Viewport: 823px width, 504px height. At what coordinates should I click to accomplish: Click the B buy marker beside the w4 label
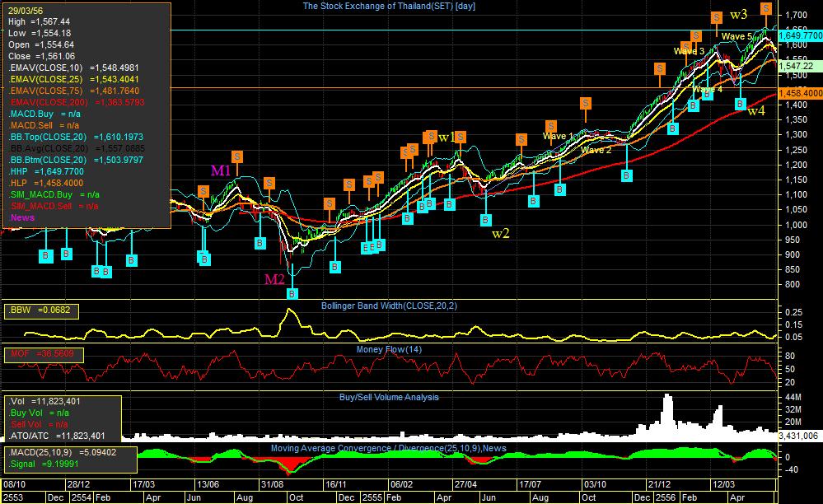click(x=740, y=104)
